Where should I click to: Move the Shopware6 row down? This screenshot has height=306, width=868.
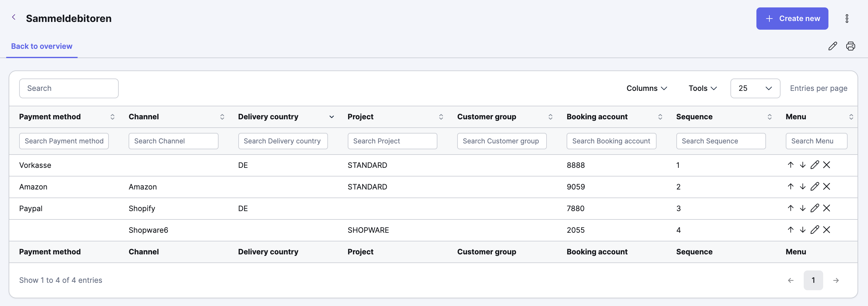(x=803, y=229)
